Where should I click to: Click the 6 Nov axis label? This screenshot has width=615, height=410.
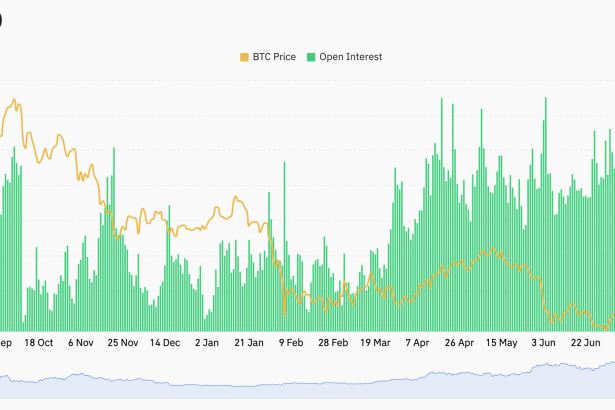81,343
